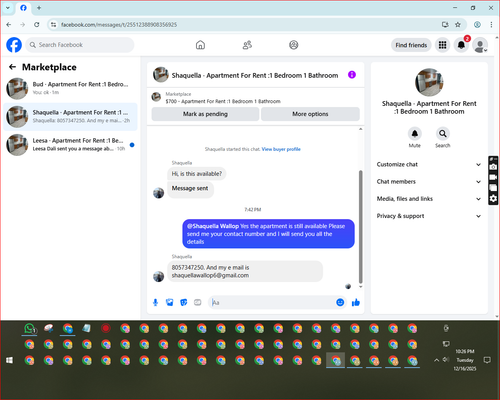Screen dimensions: 500x400
Task: Click the purple conversation info icon
Action: click(352, 75)
